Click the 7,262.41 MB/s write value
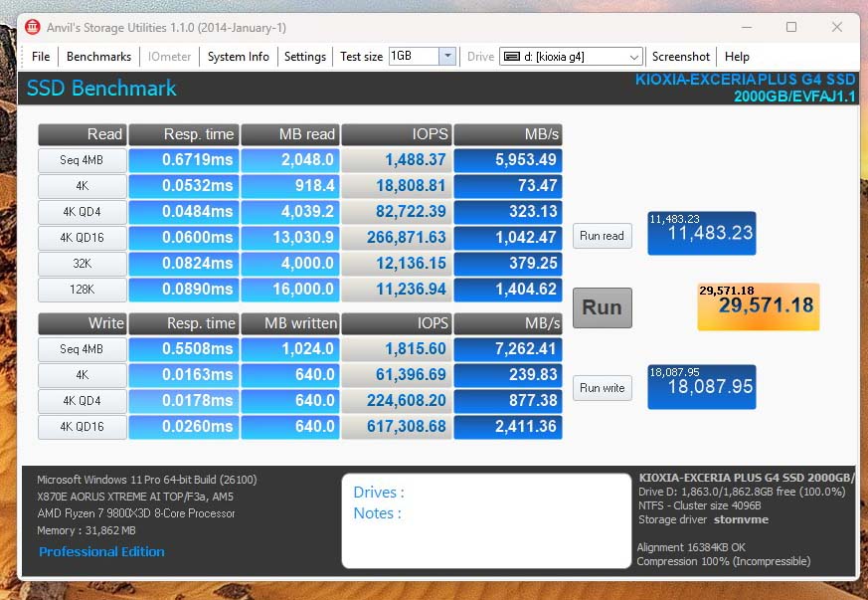The height and width of the screenshot is (600, 868). click(x=508, y=349)
